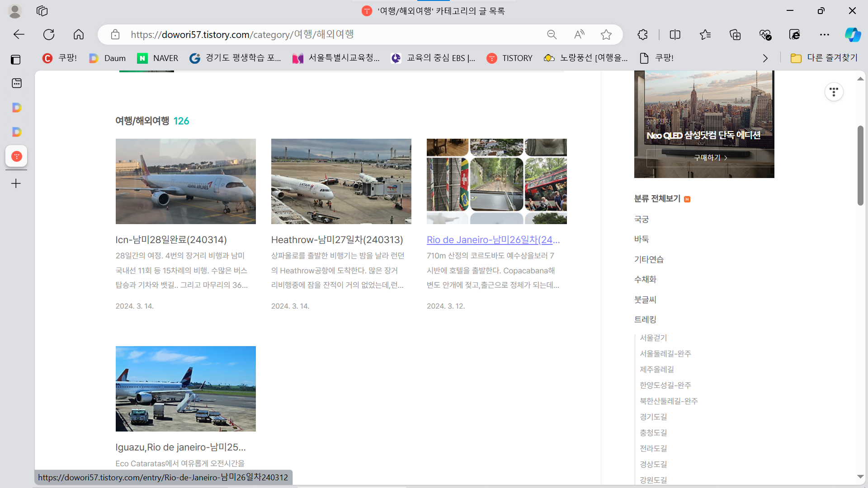Click the Home icon in toolbar
Screen dimensions: 868x488
click(x=79, y=34)
